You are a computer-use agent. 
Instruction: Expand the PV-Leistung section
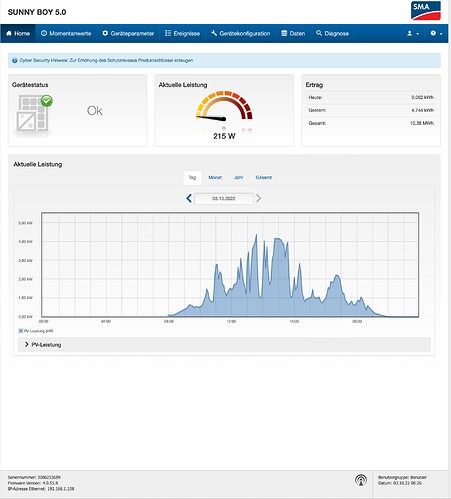(x=43, y=345)
